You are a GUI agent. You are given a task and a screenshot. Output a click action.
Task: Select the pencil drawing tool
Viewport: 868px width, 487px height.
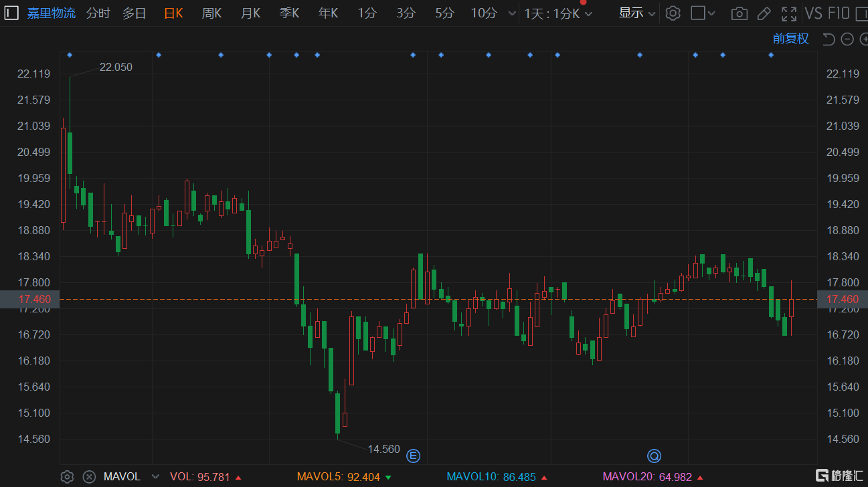(x=764, y=13)
